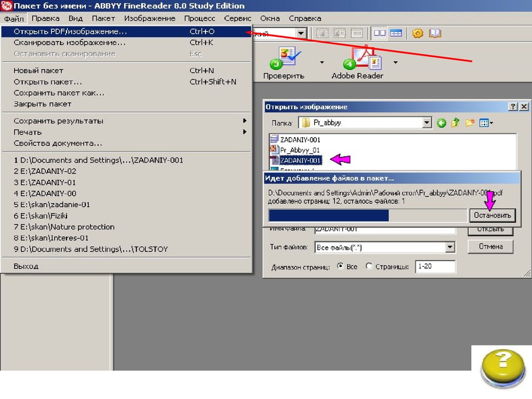This screenshot has height=399, width=532.
Task: Create new folder icon in dialog
Action: (470, 123)
